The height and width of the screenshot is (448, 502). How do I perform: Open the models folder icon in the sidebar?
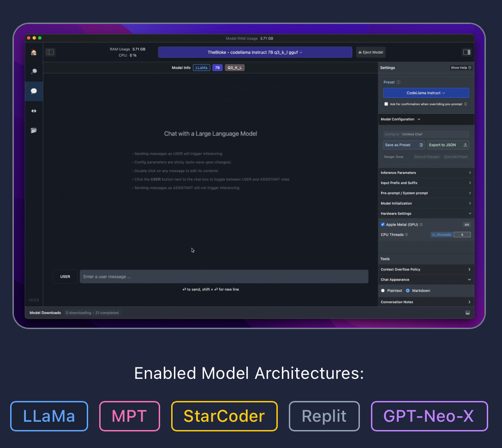coord(34,130)
